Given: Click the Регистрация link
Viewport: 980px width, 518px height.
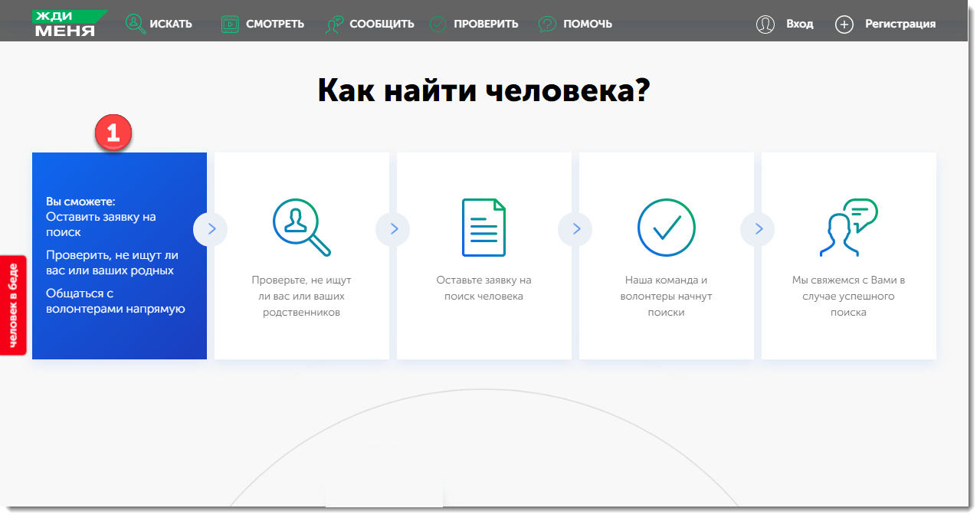Looking at the screenshot, I should pyautogui.click(x=900, y=24).
